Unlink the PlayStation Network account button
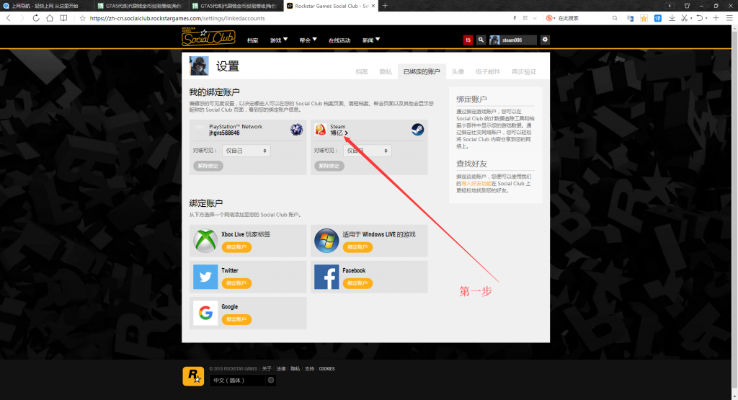This screenshot has height=400, width=738. click(x=208, y=166)
